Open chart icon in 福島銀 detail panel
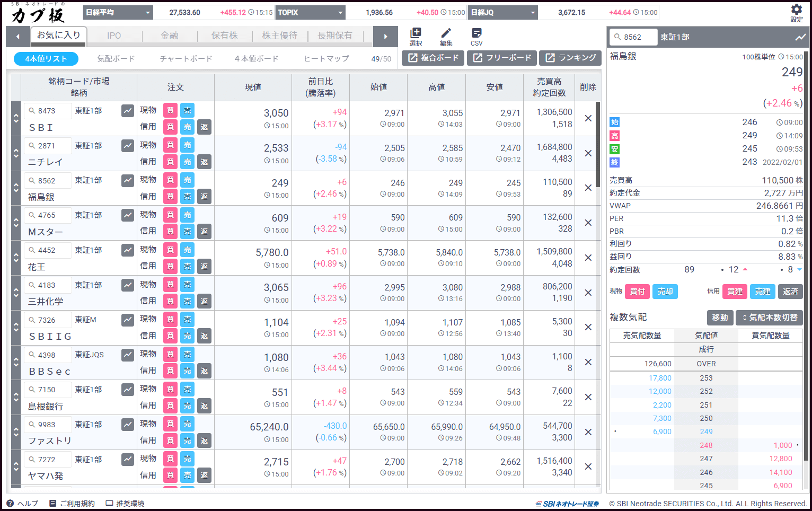 click(x=800, y=37)
